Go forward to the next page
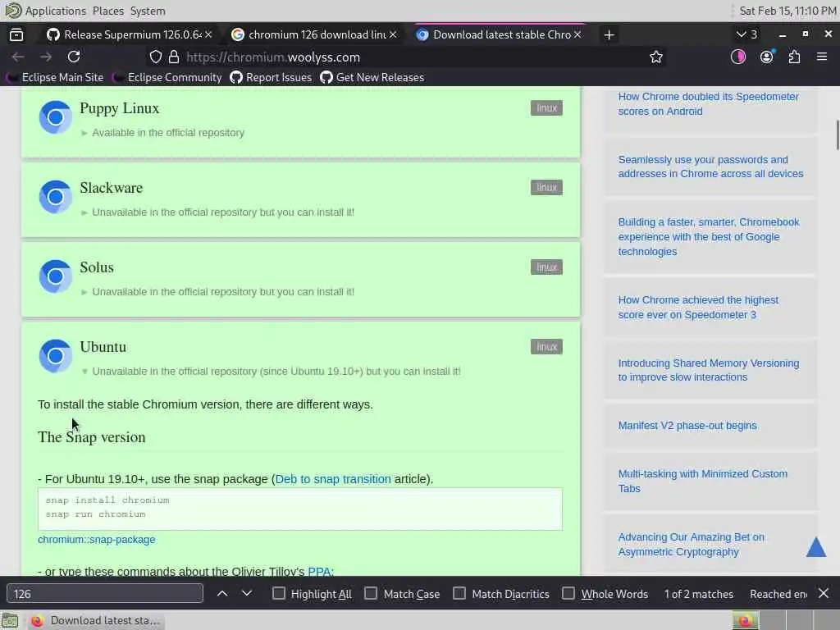Screen dimensions: 840x630 [46, 57]
